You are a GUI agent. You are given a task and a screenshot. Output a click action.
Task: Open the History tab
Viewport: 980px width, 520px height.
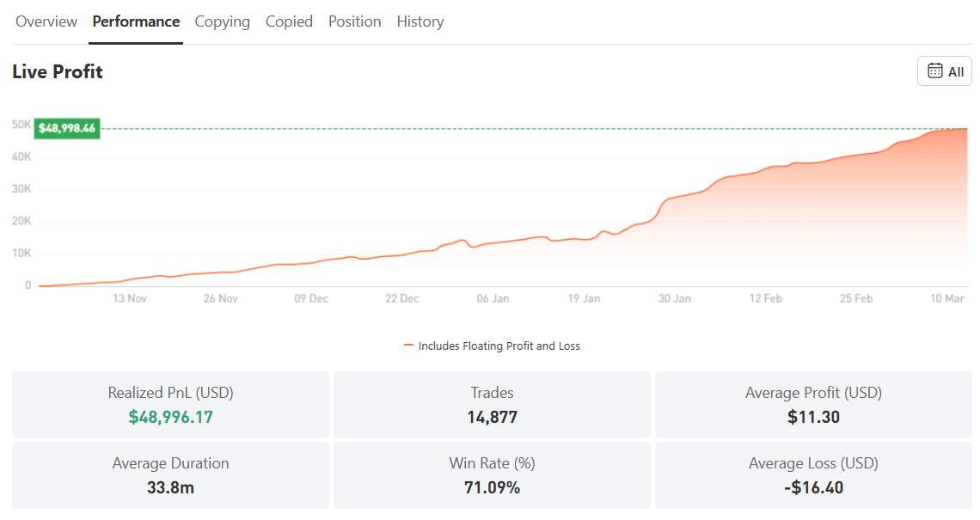point(420,21)
